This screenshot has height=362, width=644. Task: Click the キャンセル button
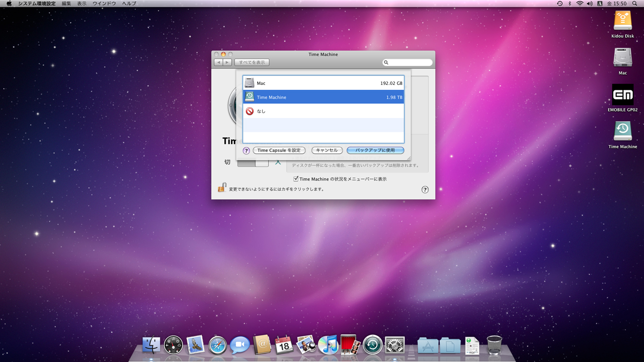[327, 150]
